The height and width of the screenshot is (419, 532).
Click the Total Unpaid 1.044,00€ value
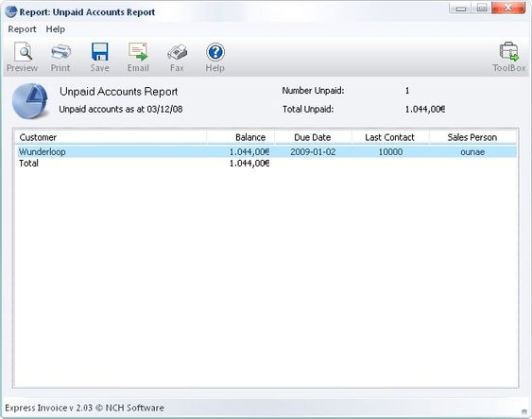[x=425, y=109]
